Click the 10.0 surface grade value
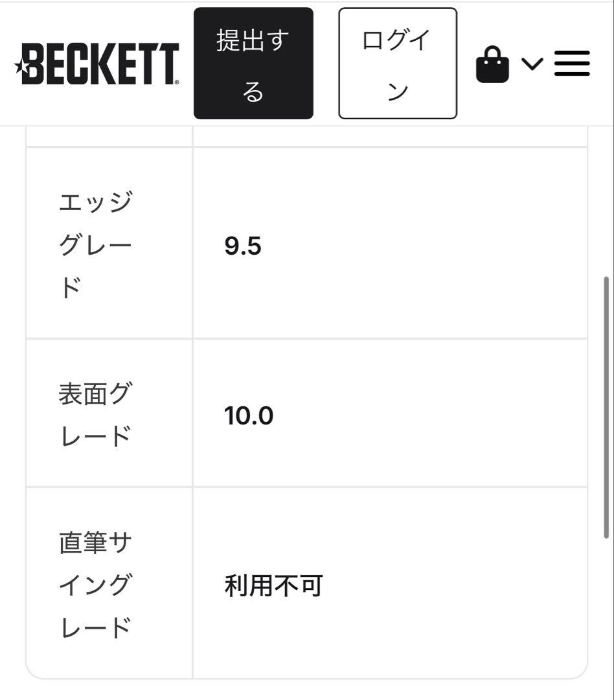614x700 pixels. tap(249, 415)
